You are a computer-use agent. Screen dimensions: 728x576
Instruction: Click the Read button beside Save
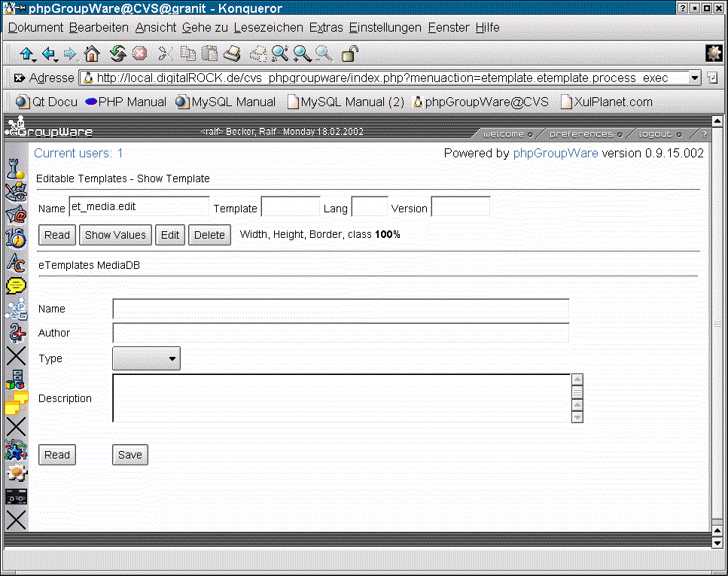pos(57,455)
